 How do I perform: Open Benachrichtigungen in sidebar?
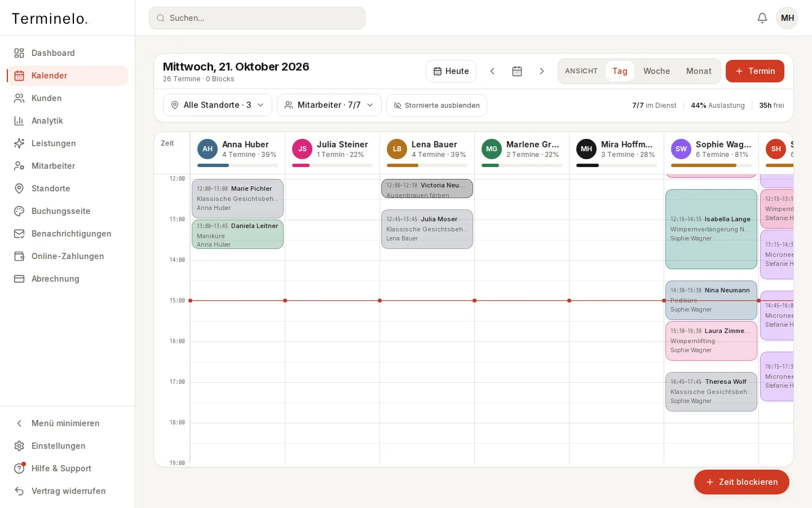68,234
